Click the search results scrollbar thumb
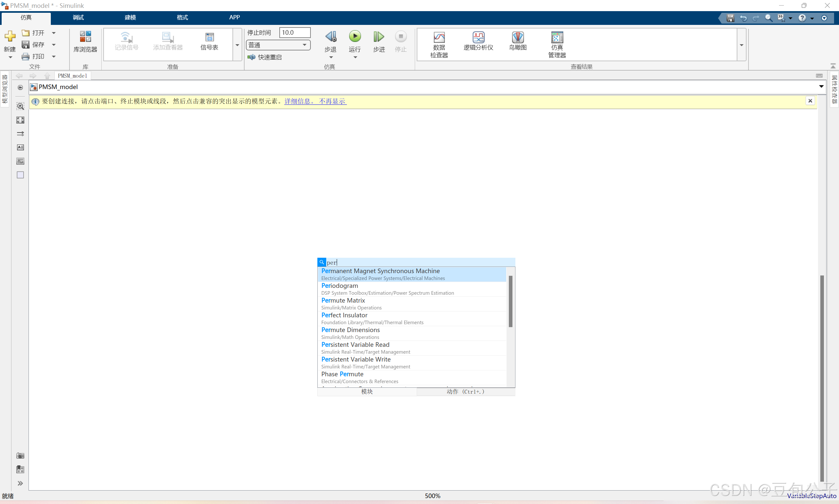The image size is (839, 504). tap(510, 301)
